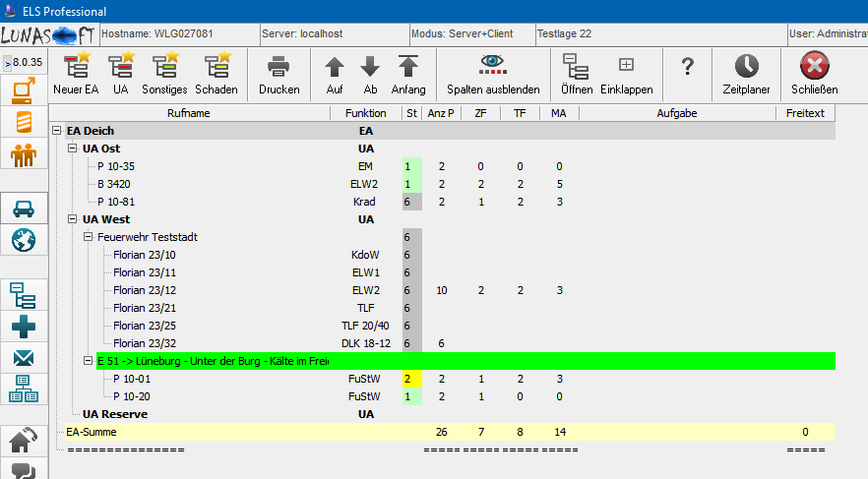Click the Funktion column header
This screenshot has height=479, width=868.
point(365,113)
